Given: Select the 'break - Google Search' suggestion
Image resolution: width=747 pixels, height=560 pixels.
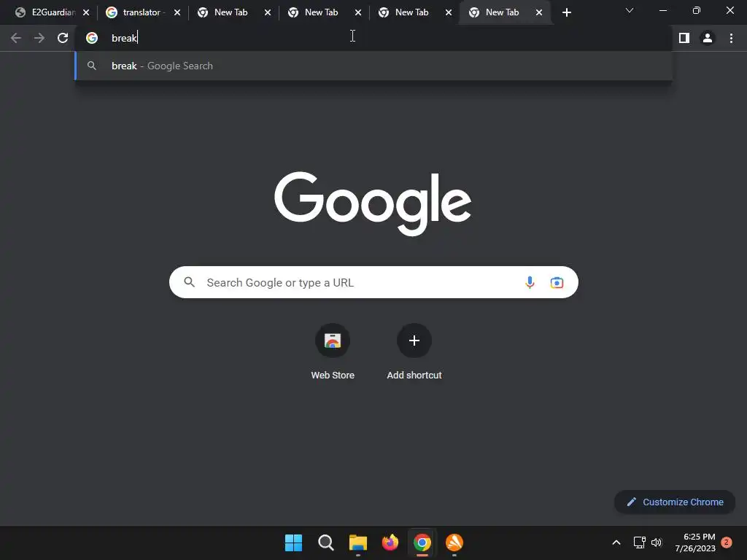Looking at the screenshot, I should (x=373, y=66).
